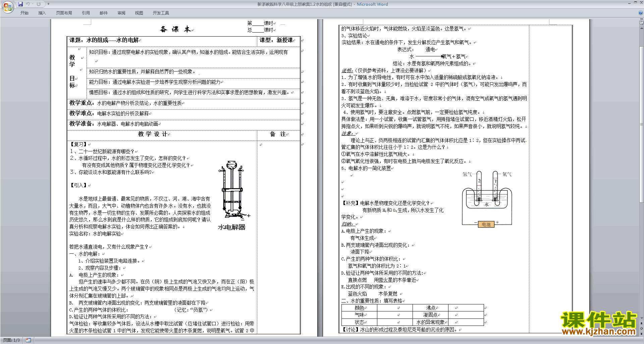Click the 页面: 1/3 status bar indicator
The width and height of the screenshot is (644, 344).
(11, 340)
